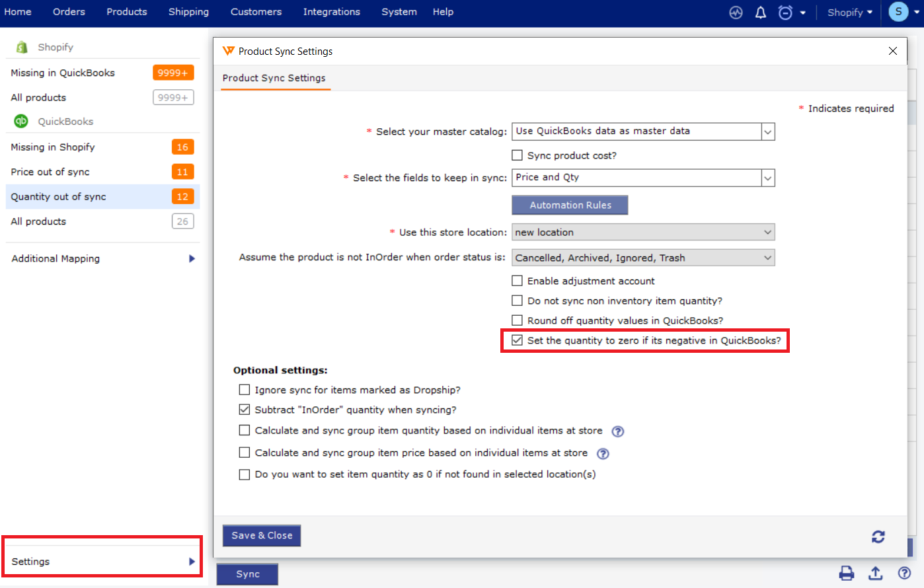Open the Home menu

18,12
